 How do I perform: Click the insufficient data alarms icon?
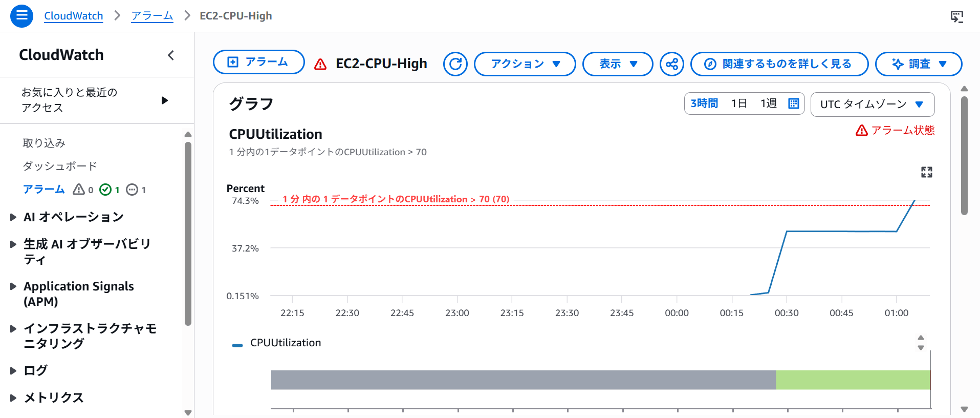pyautogui.click(x=132, y=190)
